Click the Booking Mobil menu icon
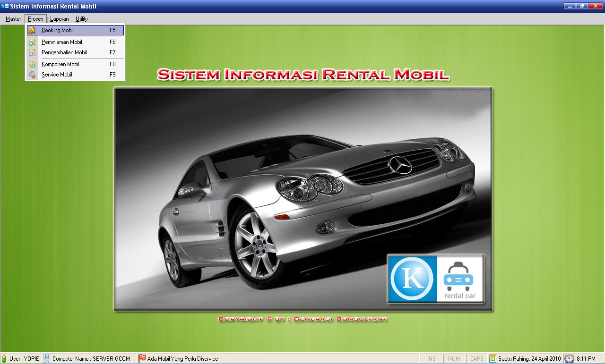This screenshot has width=605, height=364. [x=32, y=30]
